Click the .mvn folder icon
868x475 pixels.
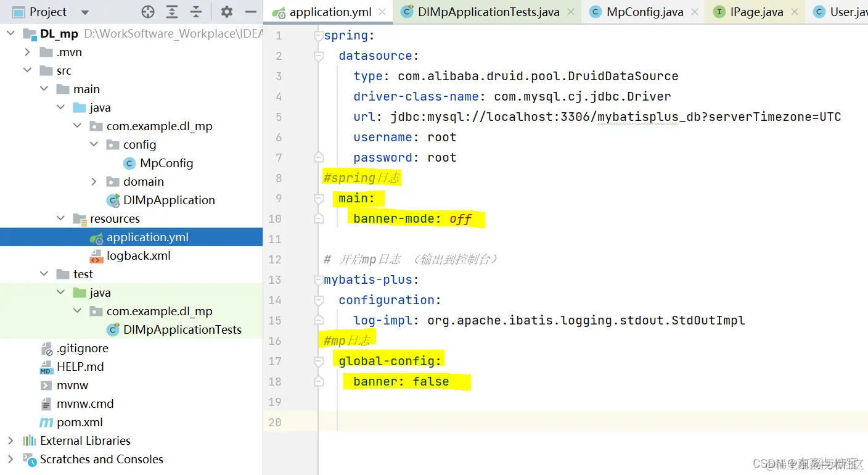click(x=46, y=52)
